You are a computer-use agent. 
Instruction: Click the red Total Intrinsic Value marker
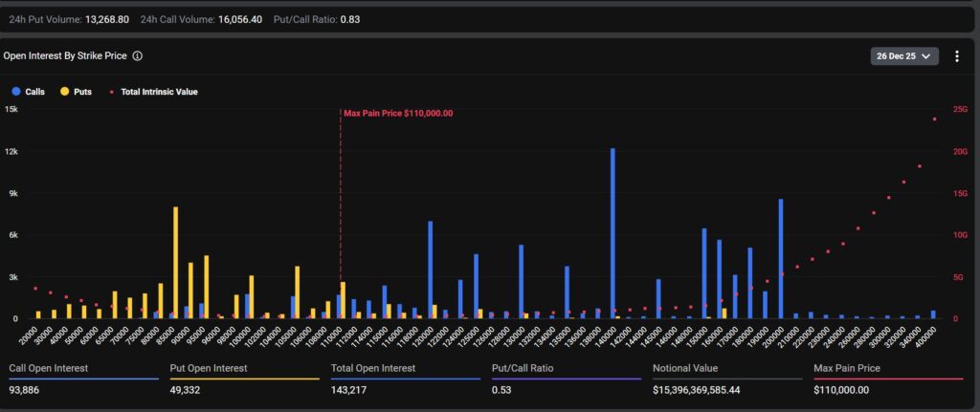[113, 92]
